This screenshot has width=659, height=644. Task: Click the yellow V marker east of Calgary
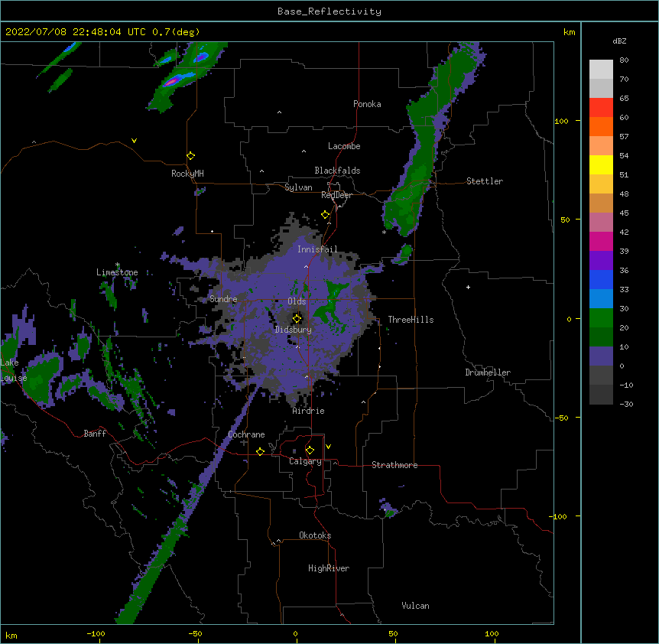(328, 447)
